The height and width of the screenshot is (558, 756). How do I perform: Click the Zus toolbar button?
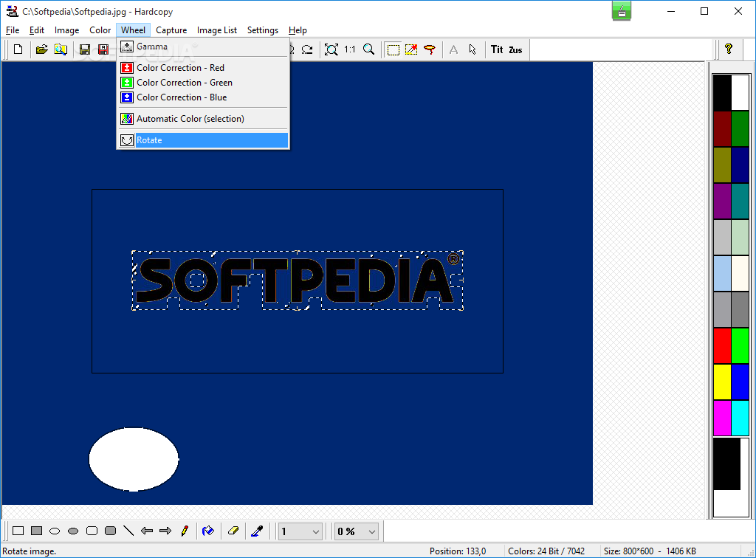click(x=515, y=49)
